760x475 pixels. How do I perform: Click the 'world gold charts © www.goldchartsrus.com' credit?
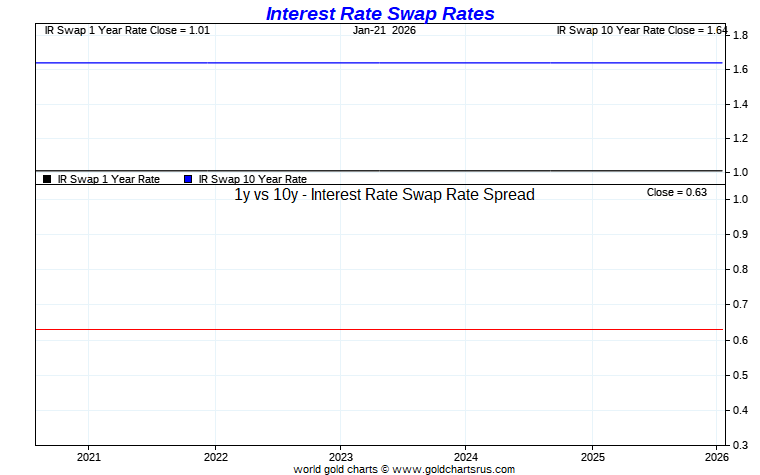coord(404,469)
